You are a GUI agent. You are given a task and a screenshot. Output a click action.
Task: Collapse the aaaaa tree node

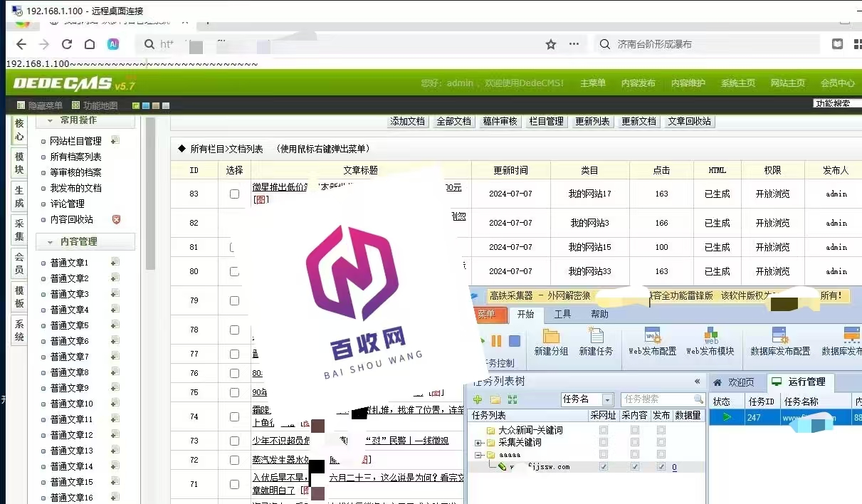coord(479,454)
